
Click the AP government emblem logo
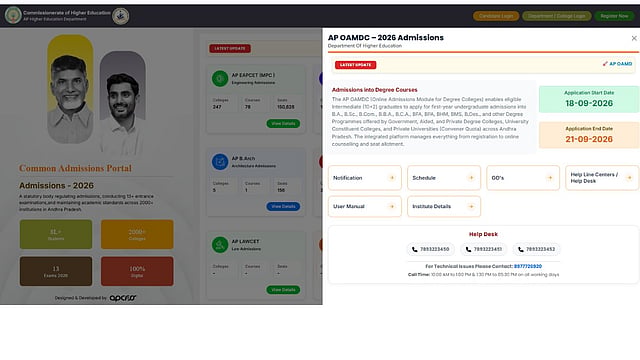point(13,16)
